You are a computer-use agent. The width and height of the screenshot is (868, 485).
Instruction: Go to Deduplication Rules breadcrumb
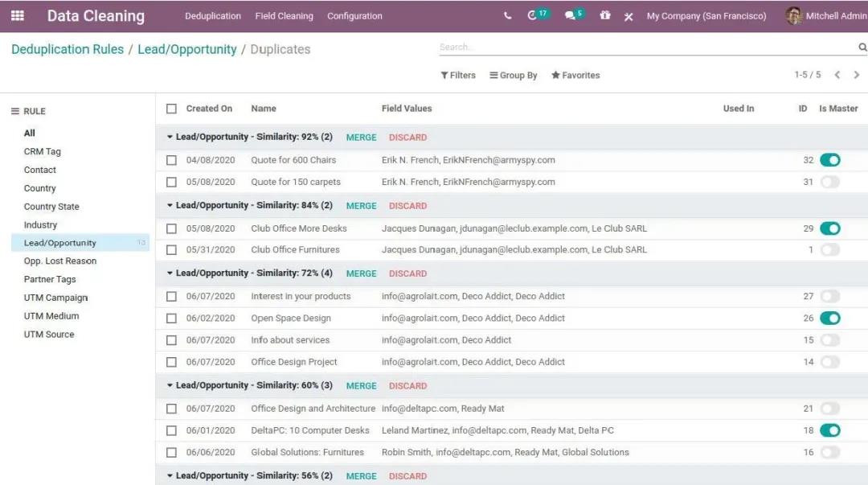click(x=68, y=49)
